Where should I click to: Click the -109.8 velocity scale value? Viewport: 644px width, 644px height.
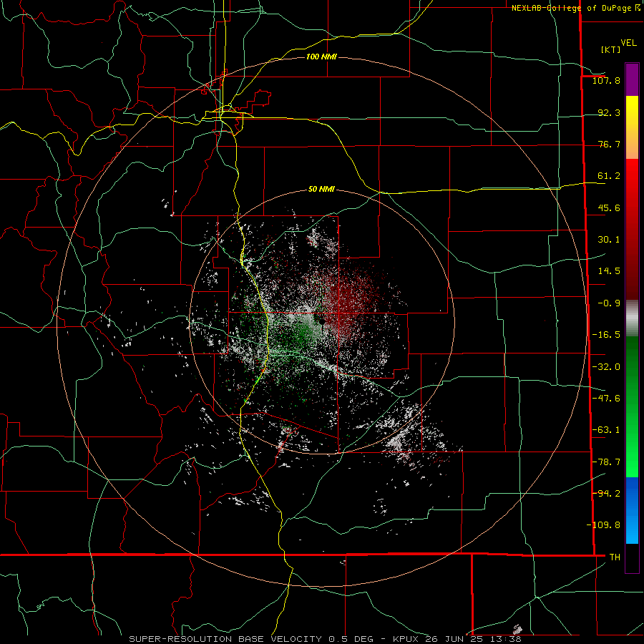[603, 525]
